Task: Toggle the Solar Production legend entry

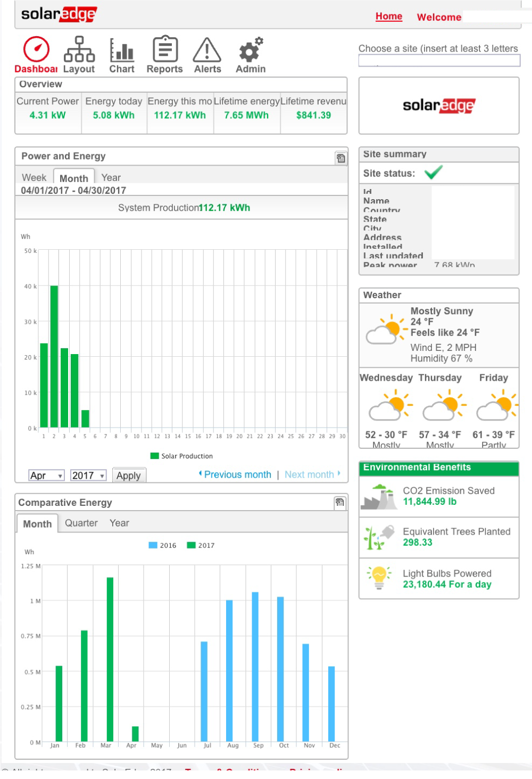Action: [182, 456]
